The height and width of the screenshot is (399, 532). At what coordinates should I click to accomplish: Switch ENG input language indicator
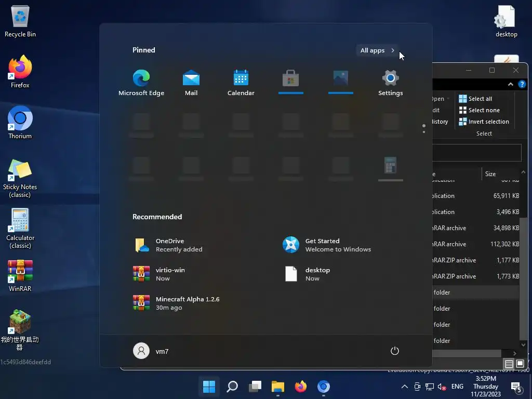[x=457, y=387]
